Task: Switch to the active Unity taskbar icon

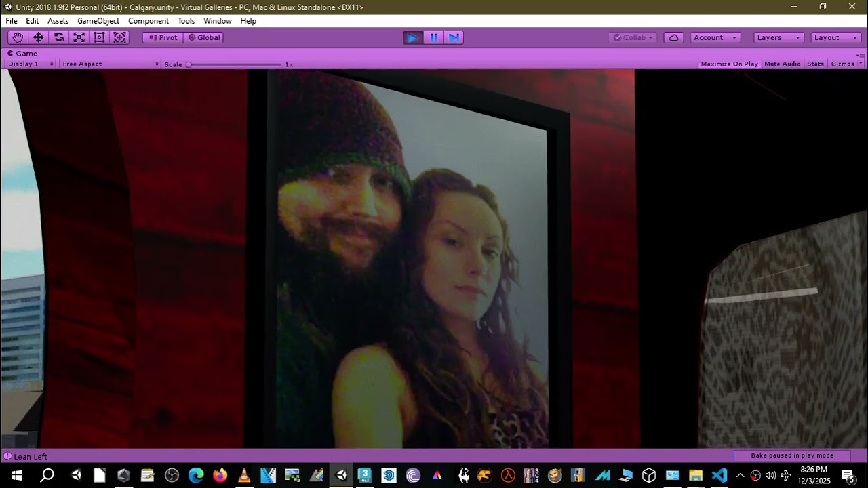Action: 341,476
